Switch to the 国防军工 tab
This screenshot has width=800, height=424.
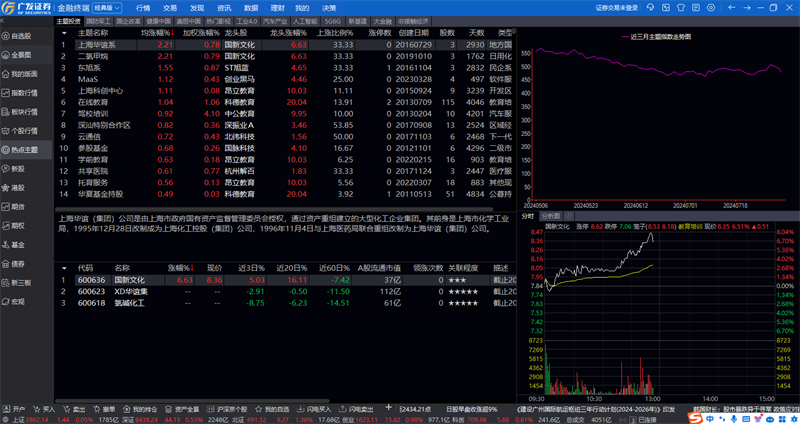[x=98, y=21]
